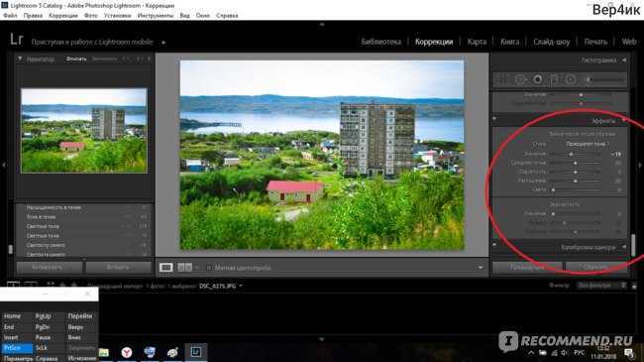Open the Фото menu
The image size is (644, 362).
(x=91, y=15)
